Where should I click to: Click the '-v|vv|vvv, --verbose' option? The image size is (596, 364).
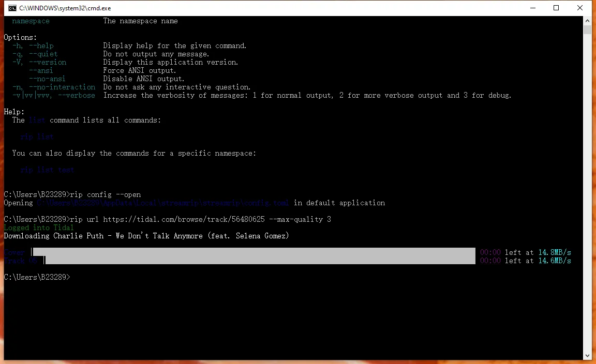[54, 95]
